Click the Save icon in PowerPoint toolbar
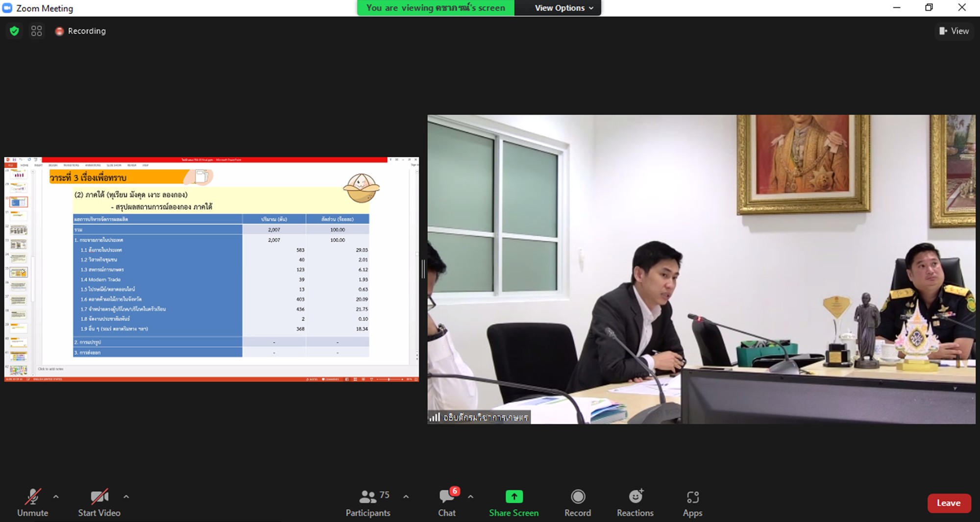Image resolution: width=980 pixels, height=522 pixels. (14, 159)
